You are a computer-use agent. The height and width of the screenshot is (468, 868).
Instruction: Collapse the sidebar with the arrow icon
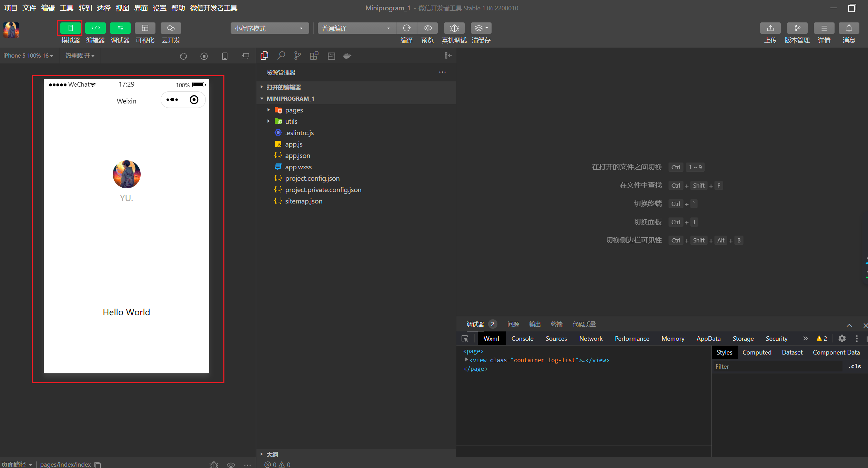[x=448, y=56]
